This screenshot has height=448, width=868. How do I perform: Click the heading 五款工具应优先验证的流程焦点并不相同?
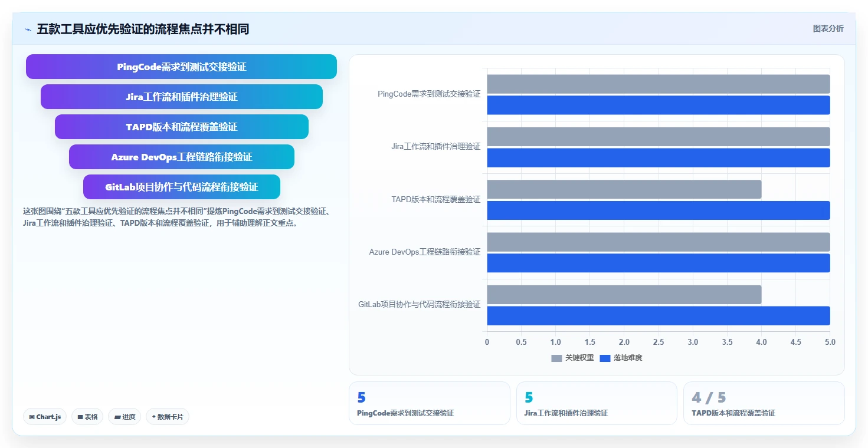143,29
